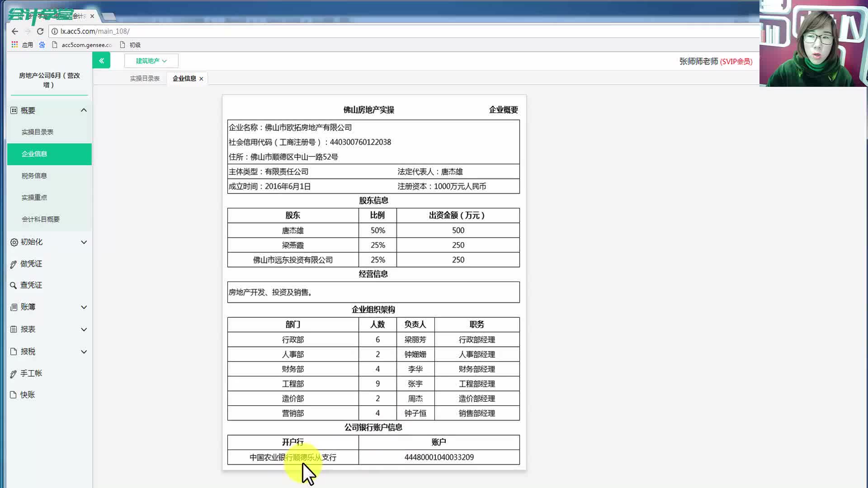This screenshot has width=868, height=488.
Task: Open 查凭证 with the magnifier icon
Action: [x=14, y=285]
